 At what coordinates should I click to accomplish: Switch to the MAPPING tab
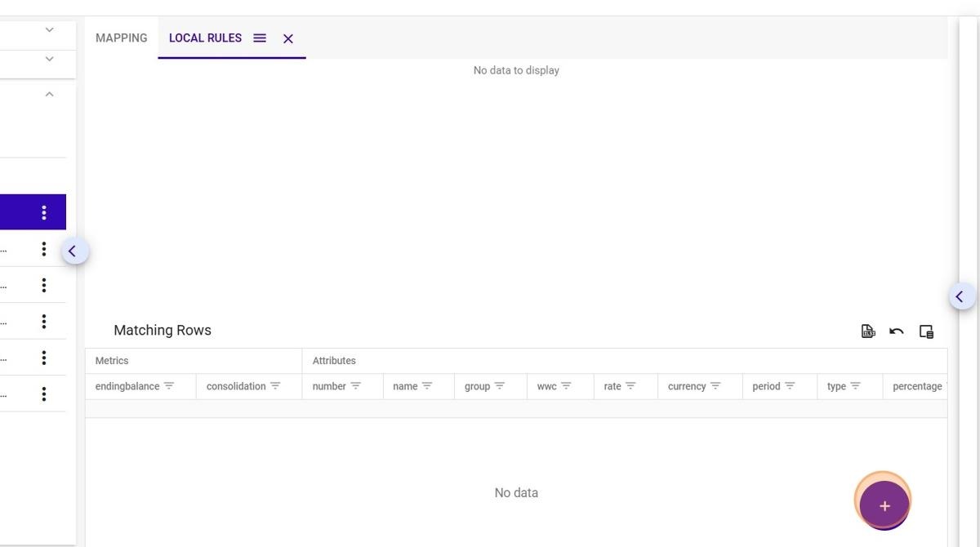(x=121, y=38)
